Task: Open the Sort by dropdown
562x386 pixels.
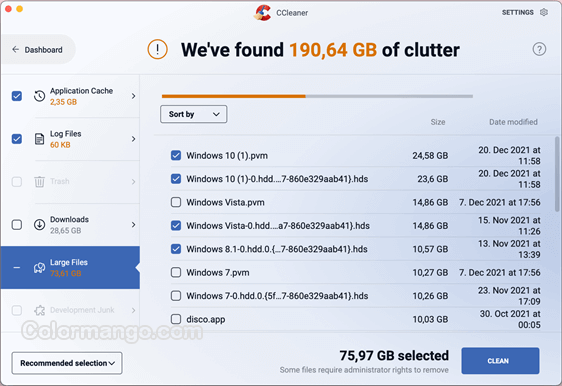Action: (194, 114)
